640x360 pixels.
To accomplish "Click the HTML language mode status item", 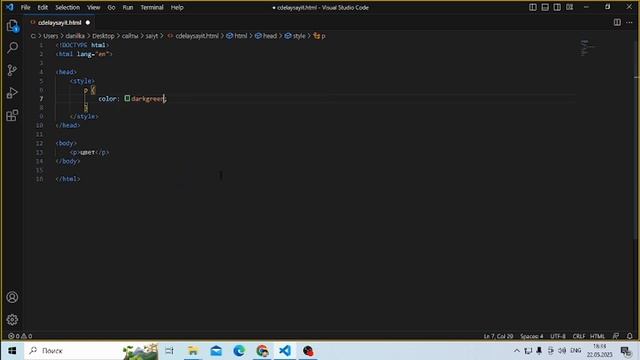I will tap(598, 336).
